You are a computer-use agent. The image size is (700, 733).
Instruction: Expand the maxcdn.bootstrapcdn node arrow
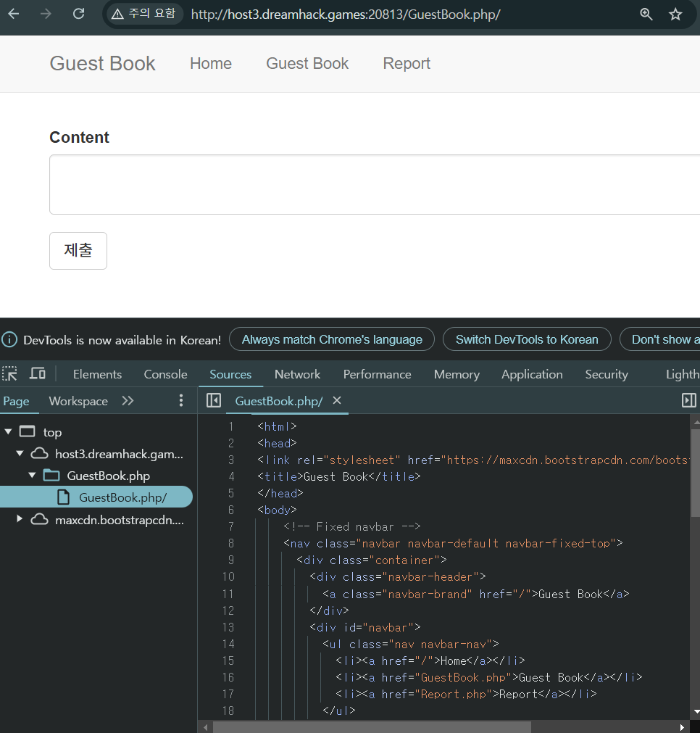pos(20,519)
